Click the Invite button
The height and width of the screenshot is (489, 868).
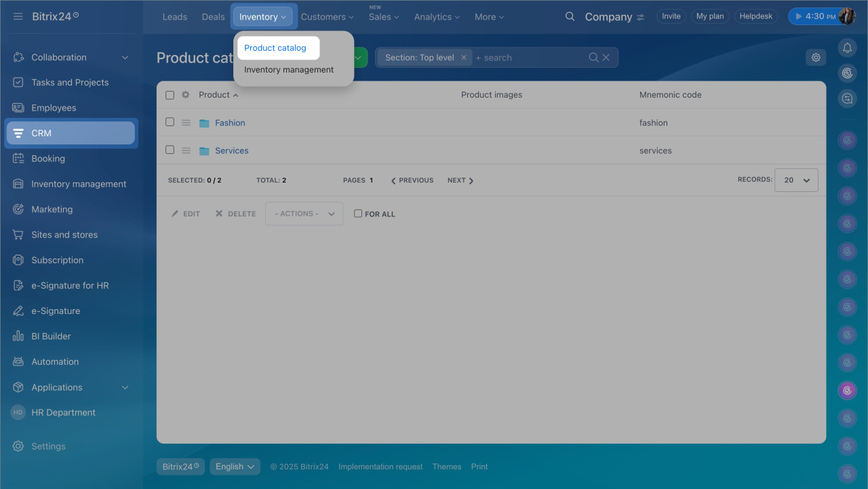671,16
